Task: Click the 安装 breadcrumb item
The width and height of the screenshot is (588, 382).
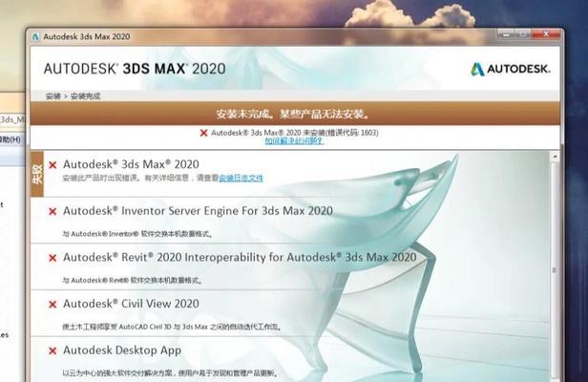Action: pos(53,96)
